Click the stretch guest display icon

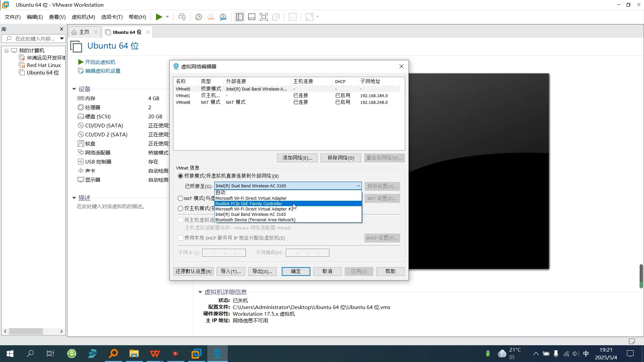[x=309, y=17]
